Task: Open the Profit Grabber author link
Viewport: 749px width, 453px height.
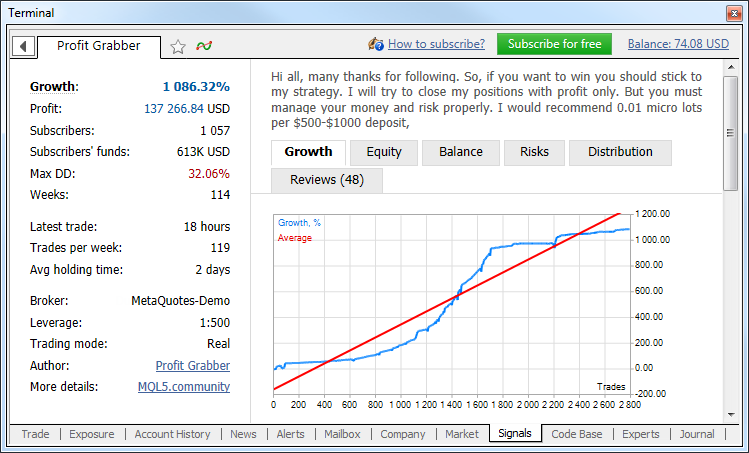Action: (x=192, y=366)
